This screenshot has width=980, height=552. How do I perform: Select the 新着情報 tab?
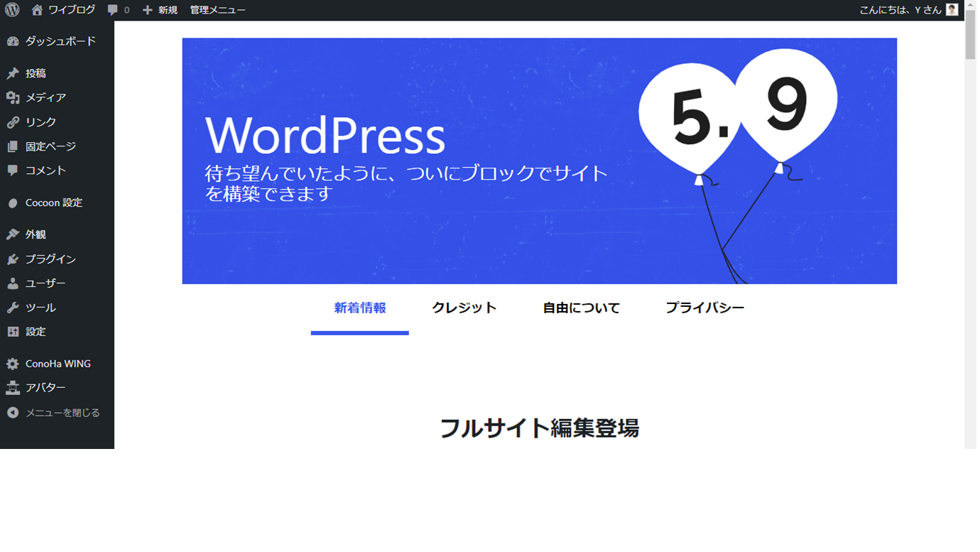point(360,308)
